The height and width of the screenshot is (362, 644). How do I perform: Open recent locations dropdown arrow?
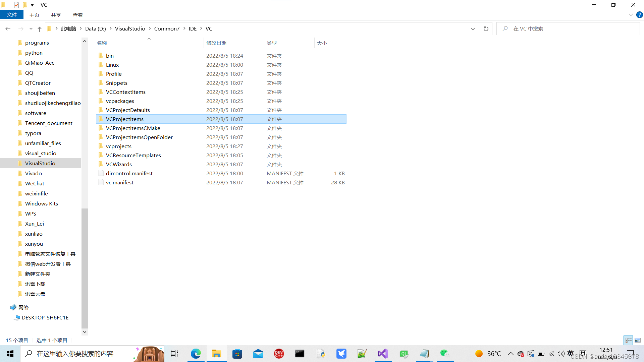[x=31, y=29]
